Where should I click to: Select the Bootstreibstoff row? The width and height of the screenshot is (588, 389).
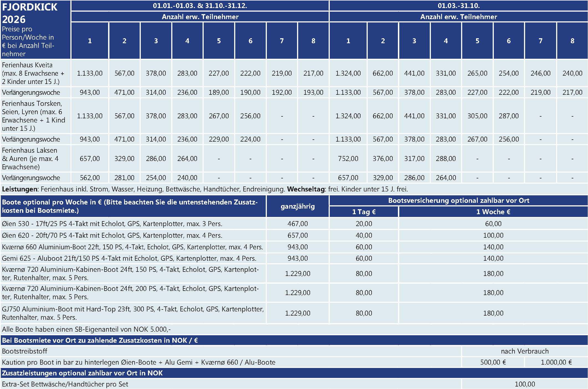(25, 351)
